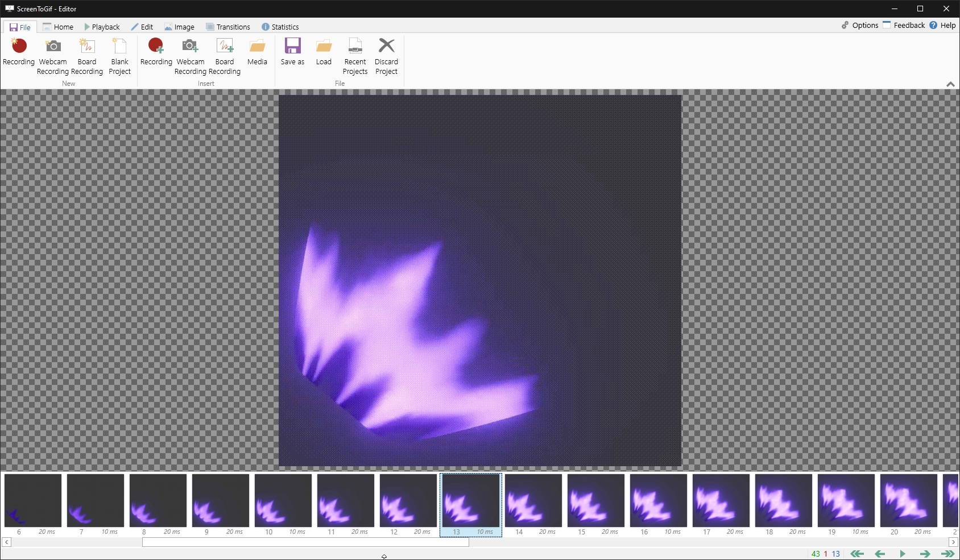
Task: Go to next frame
Action: pyautogui.click(x=925, y=554)
